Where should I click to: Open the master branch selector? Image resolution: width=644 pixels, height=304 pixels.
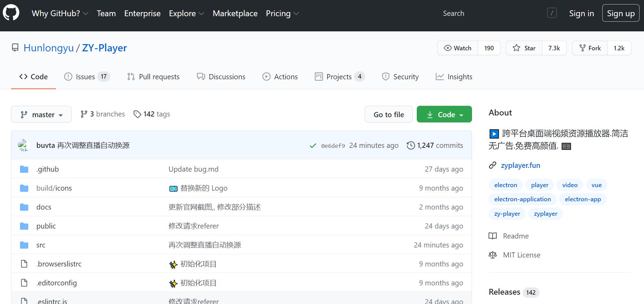tap(41, 114)
